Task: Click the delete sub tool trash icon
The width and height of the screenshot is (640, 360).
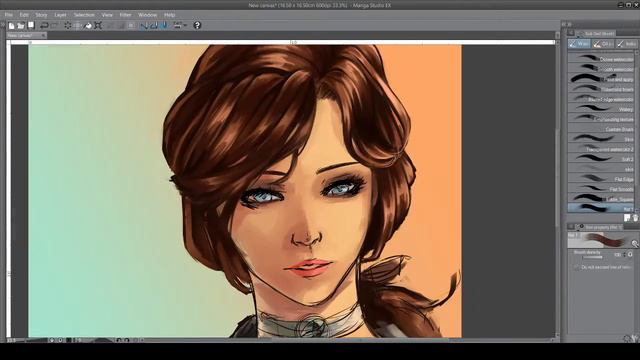Action: click(635, 218)
